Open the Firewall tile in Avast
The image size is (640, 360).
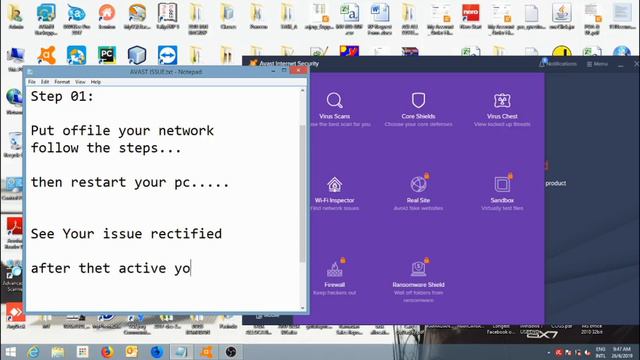(x=334, y=277)
